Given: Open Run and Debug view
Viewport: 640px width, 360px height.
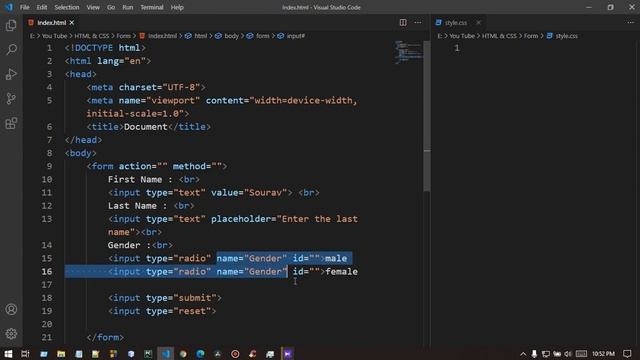Looking at the screenshot, I should point(11,74).
